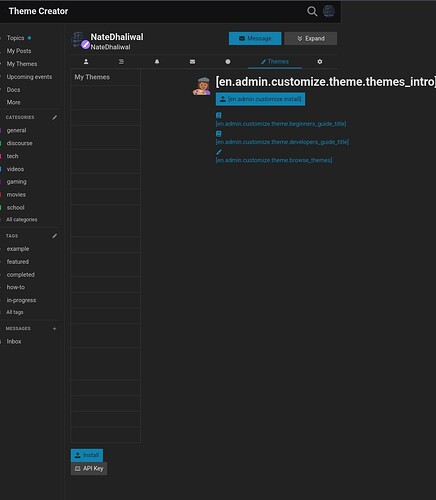436x500 pixels.
Task: Open the how-to tag
Action: pos(16,287)
